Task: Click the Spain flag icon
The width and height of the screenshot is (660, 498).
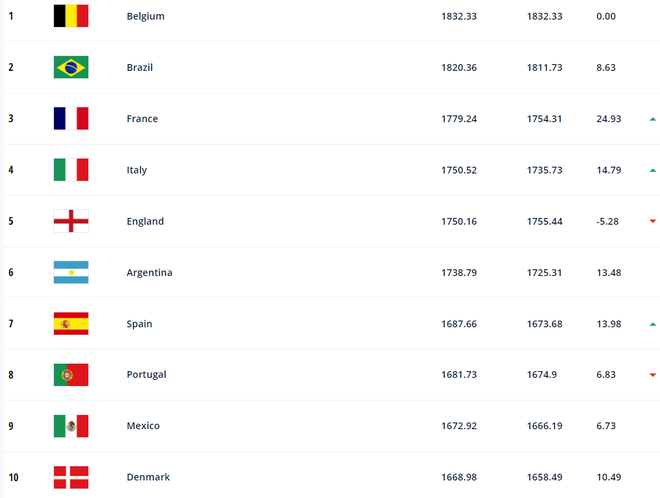Action: [71, 324]
